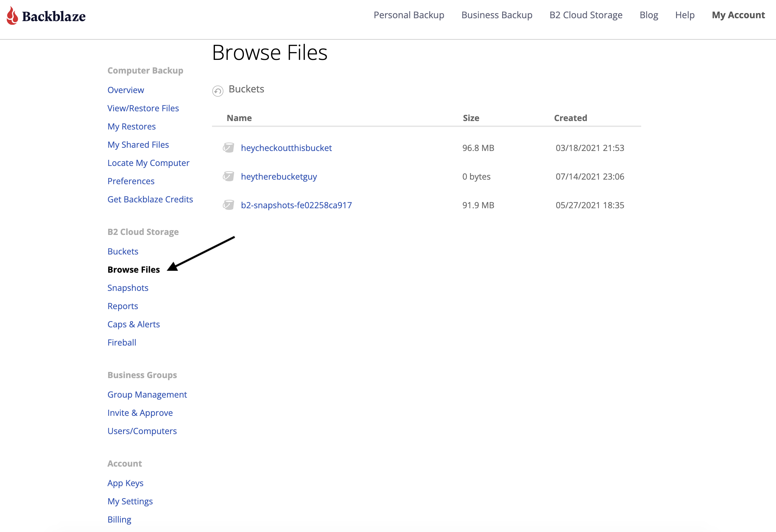This screenshot has width=776, height=532.
Task: Go to the Blog page
Action: (x=649, y=15)
